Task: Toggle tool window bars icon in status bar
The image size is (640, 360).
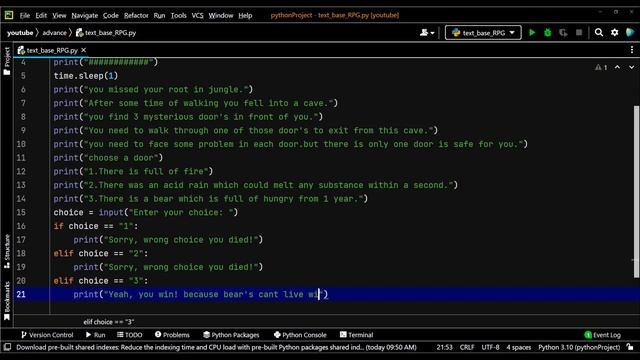Action: click(x=7, y=347)
